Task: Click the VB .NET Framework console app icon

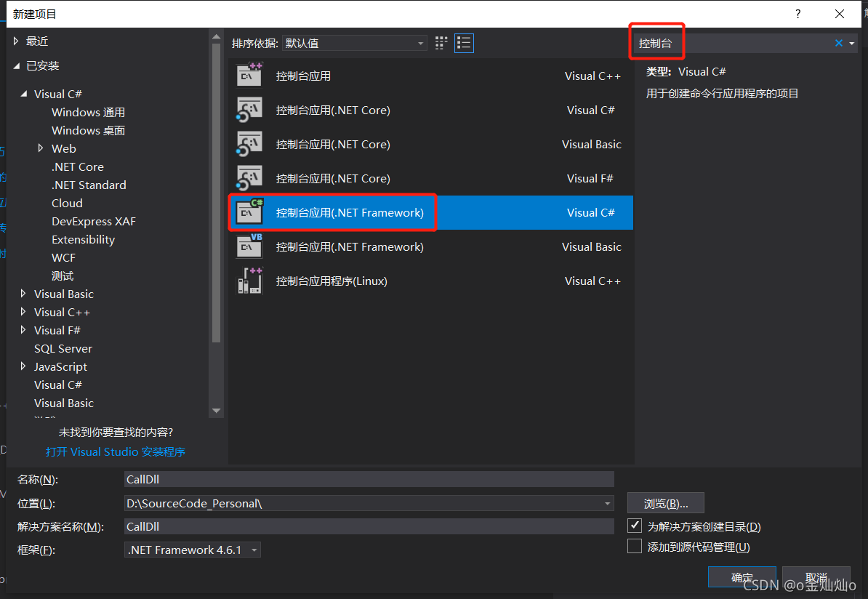Action: tap(249, 246)
